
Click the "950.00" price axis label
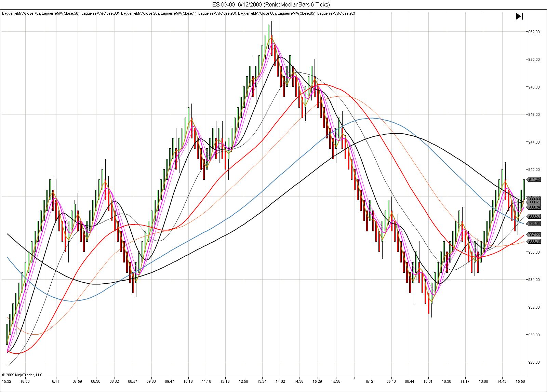point(534,59)
